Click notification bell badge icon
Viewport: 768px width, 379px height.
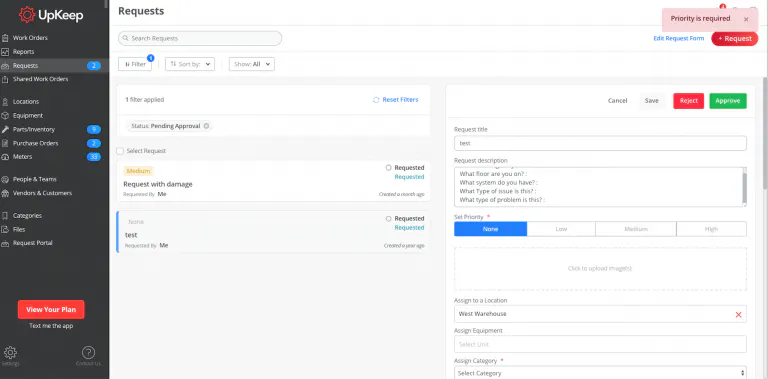[722, 7]
